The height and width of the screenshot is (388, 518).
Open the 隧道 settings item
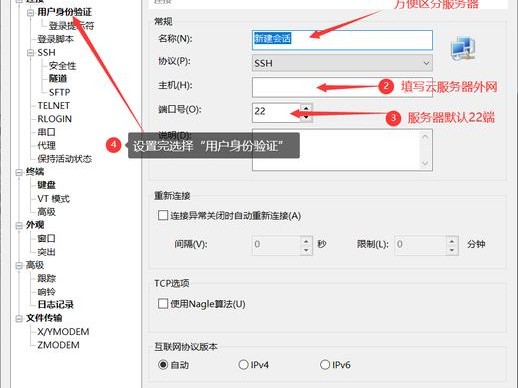tap(58, 79)
